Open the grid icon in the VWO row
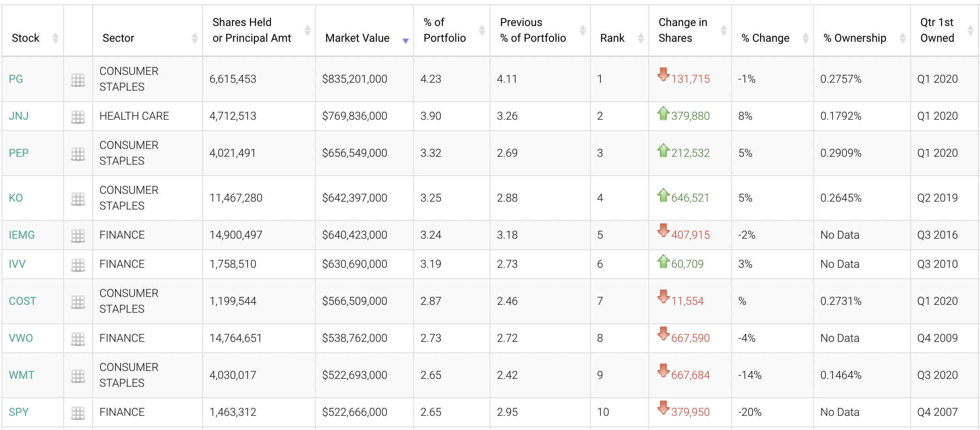 point(78,339)
